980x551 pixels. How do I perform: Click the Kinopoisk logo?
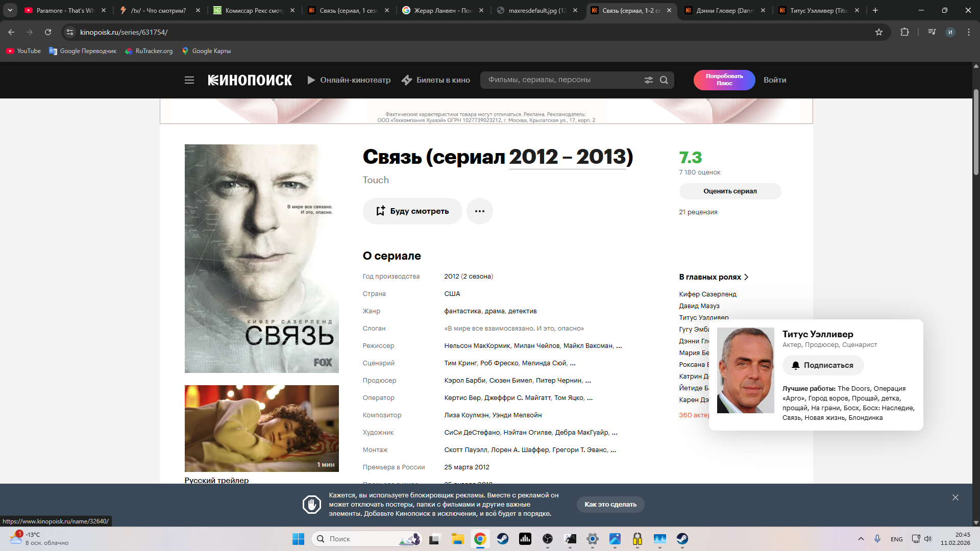pos(250,80)
